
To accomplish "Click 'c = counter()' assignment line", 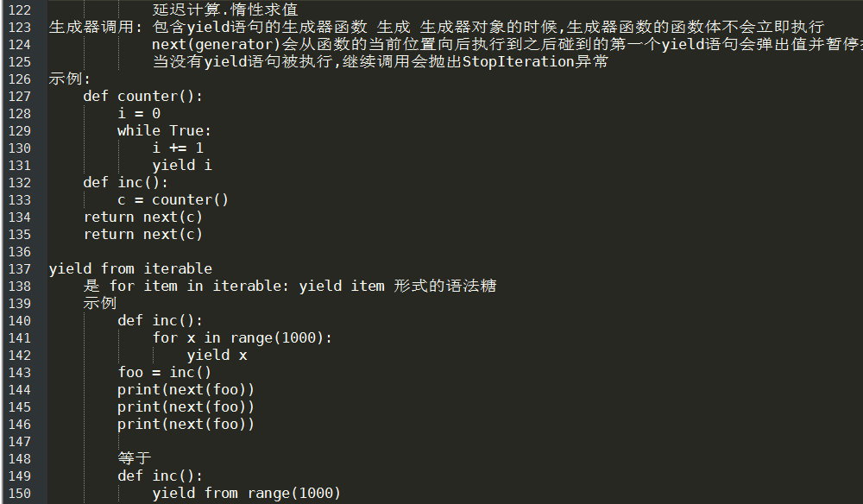I will point(173,200).
